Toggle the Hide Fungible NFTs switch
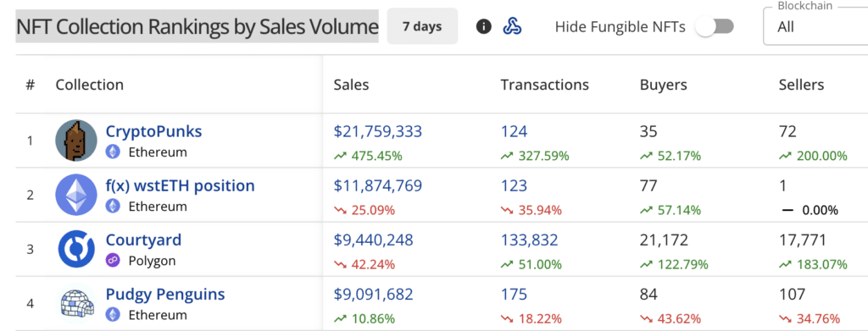 click(x=715, y=26)
